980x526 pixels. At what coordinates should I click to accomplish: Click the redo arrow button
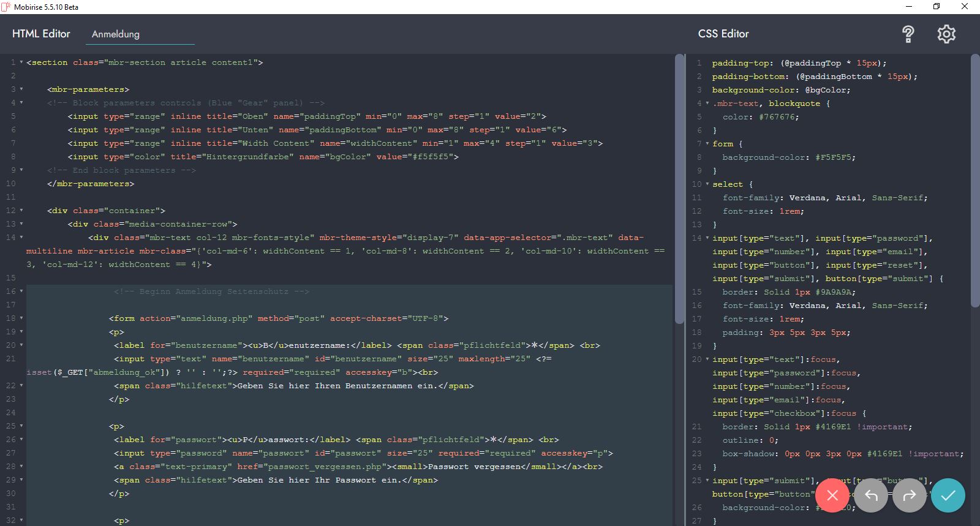tap(910, 495)
